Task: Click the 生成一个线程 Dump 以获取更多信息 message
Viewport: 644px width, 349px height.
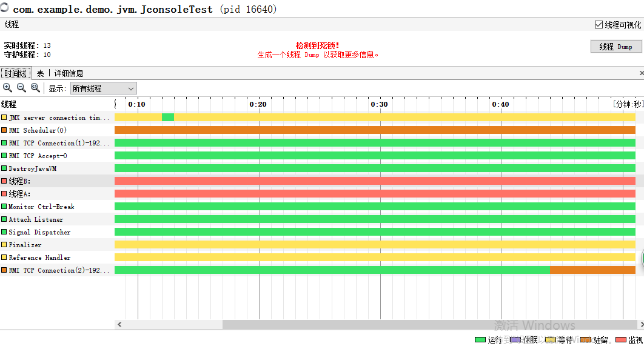Action: (318, 55)
